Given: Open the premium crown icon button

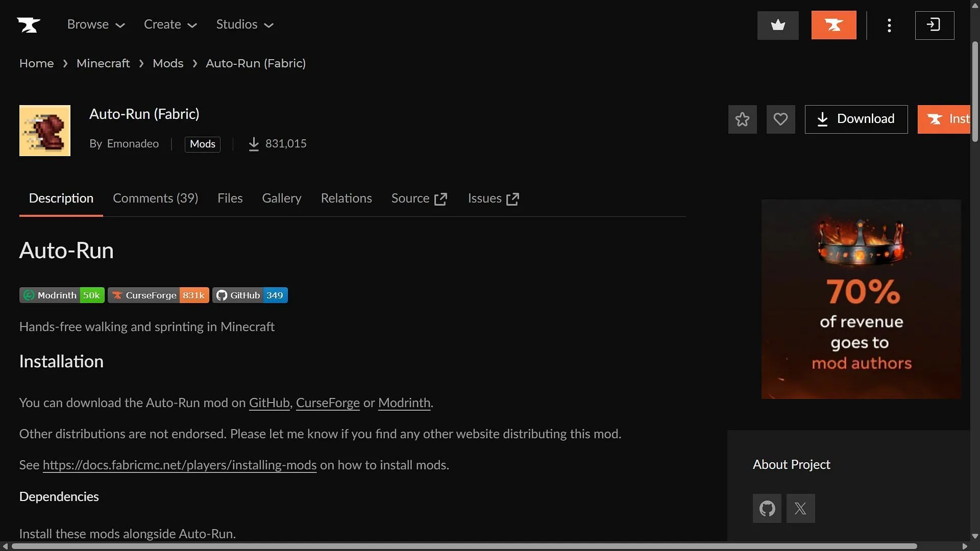Looking at the screenshot, I should click(x=778, y=25).
